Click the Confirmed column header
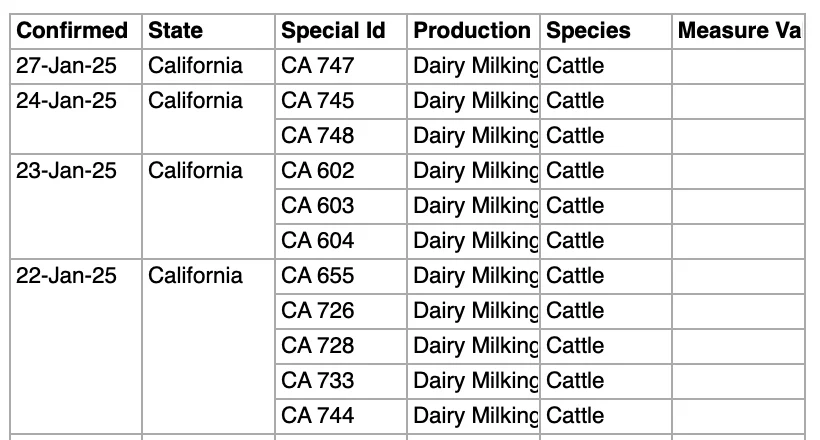 [76, 31]
